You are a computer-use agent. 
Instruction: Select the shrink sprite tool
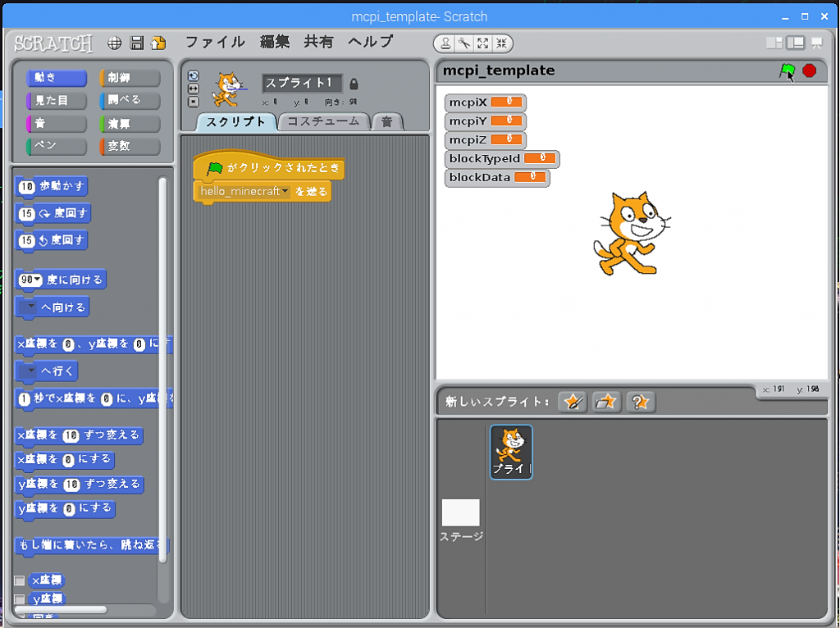coord(501,44)
